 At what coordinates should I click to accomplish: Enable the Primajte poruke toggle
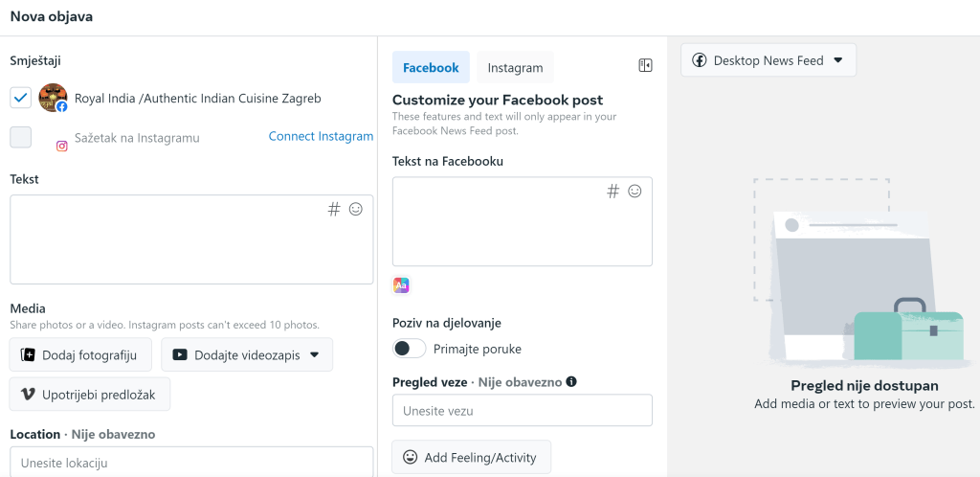coord(410,349)
